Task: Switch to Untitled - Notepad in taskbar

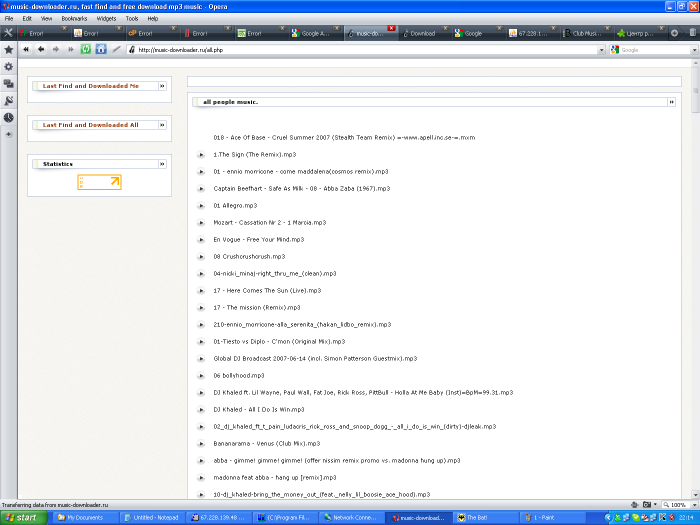Action: 152,518
